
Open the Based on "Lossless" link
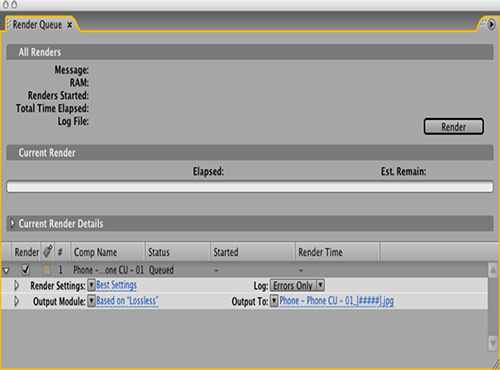pyautogui.click(x=127, y=301)
